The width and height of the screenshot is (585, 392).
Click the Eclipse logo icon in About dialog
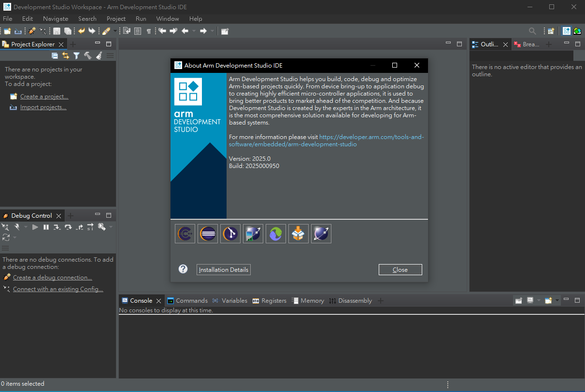point(207,234)
